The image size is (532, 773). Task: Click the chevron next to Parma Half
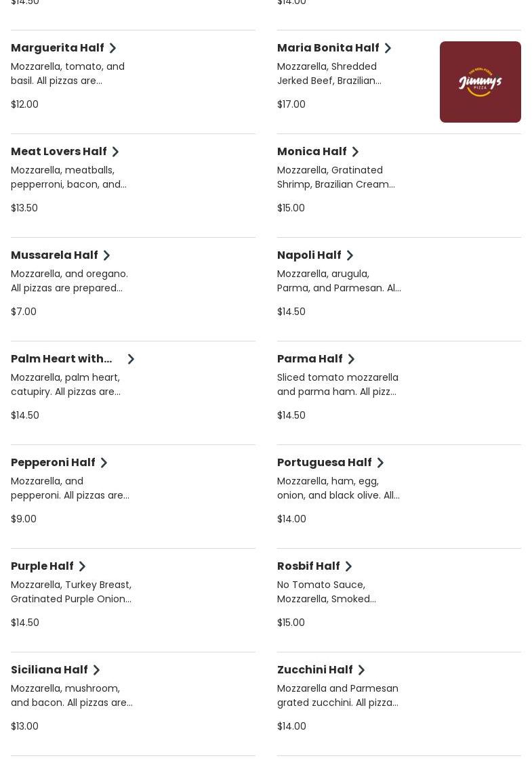351,359
